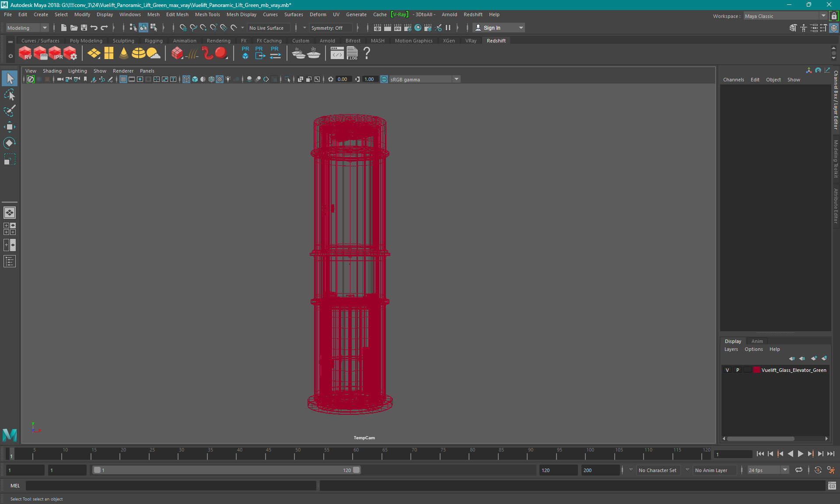Viewport: 840px width, 504px height.
Task: Switch to the Anim layer tab
Action: pos(757,341)
